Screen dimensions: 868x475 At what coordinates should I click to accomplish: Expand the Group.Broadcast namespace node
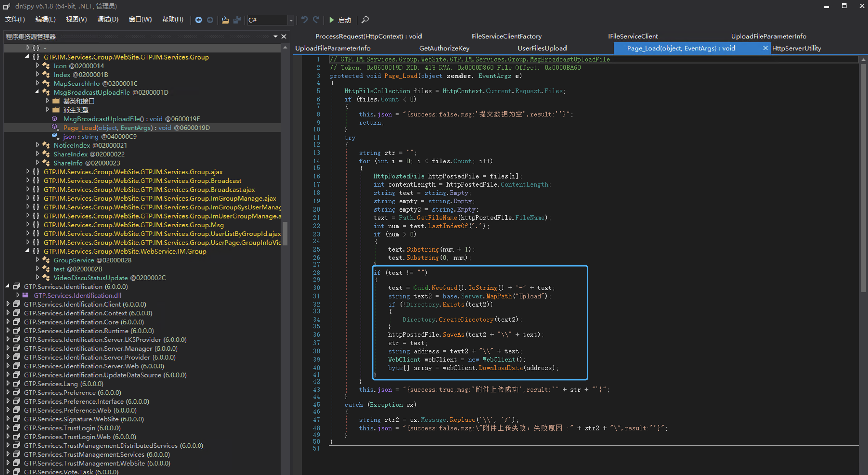(28, 180)
